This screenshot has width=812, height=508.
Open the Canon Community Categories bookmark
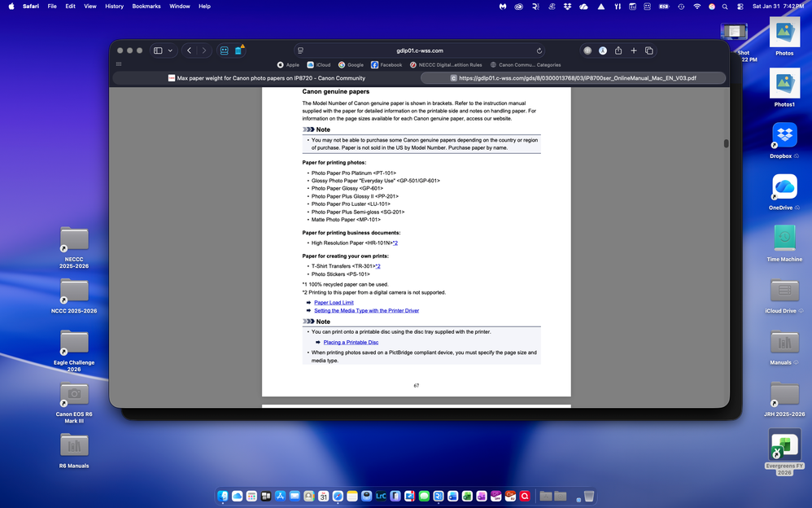pos(526,65)
